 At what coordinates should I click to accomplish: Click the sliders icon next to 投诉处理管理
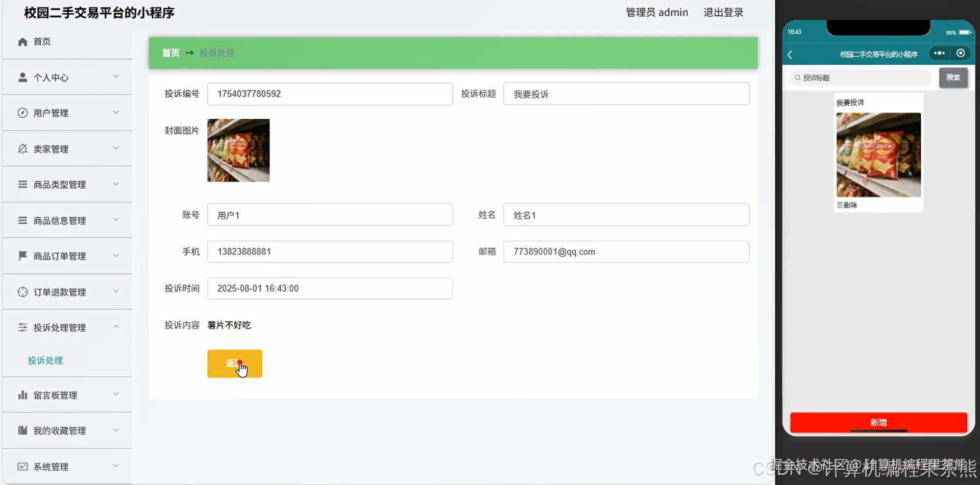coord(22,327)
